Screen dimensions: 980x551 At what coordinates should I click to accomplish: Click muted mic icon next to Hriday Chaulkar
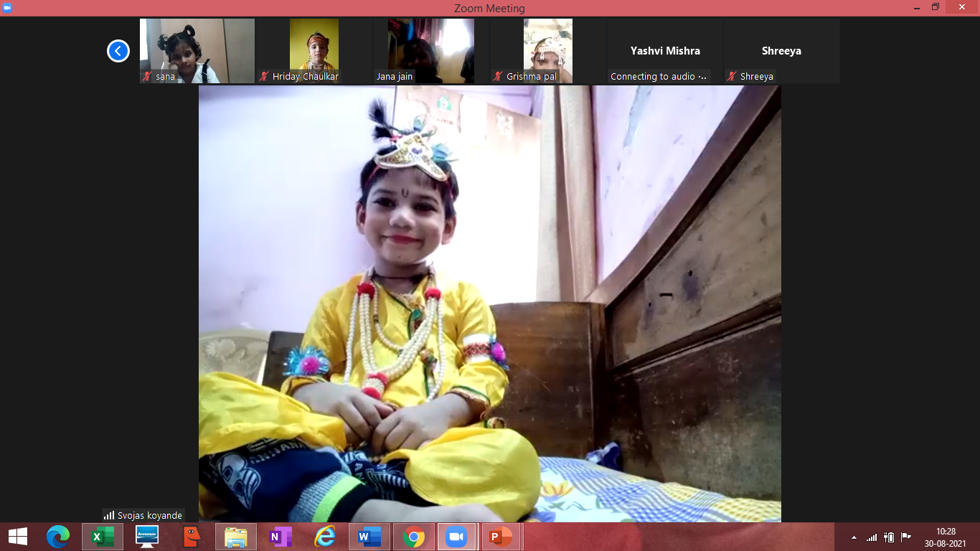click(x=264, y=76)
